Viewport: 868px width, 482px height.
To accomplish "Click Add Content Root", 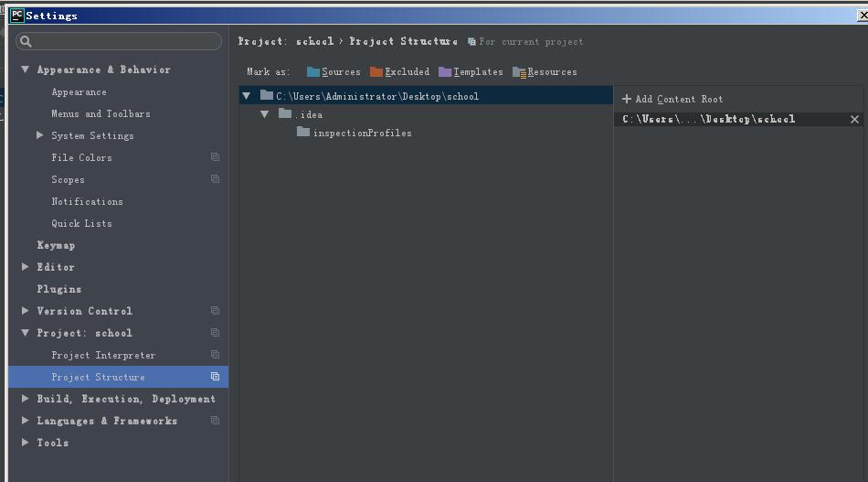I will 672,99.
